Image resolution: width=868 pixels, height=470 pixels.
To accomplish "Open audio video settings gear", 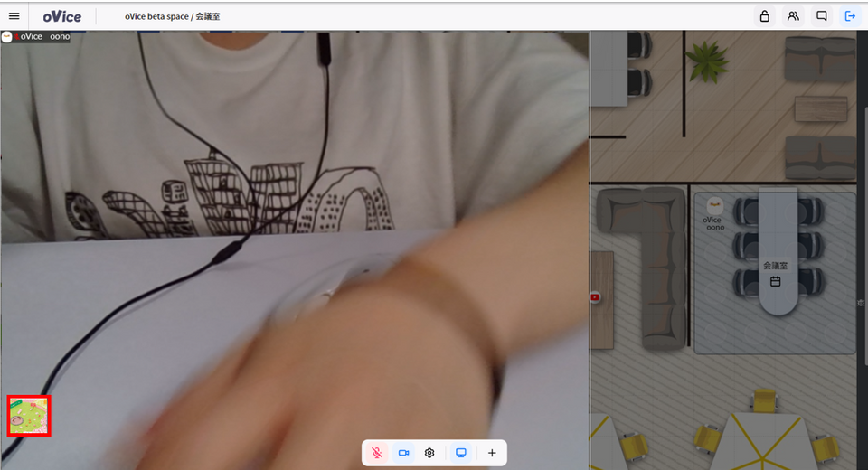I will point(429,453).
